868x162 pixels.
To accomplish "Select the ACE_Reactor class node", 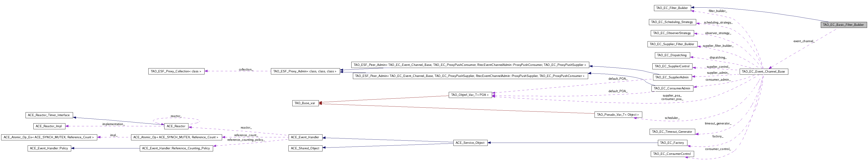I will [x=176, y=126].
